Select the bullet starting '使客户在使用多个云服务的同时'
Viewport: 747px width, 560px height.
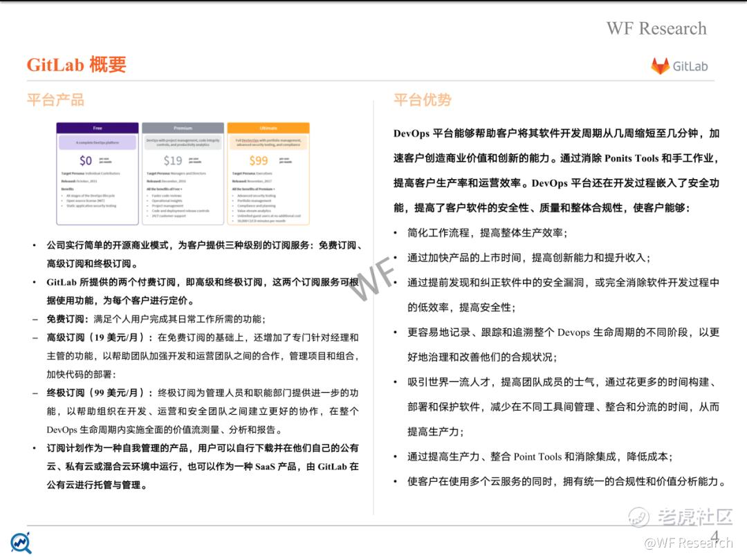[567, 482]
